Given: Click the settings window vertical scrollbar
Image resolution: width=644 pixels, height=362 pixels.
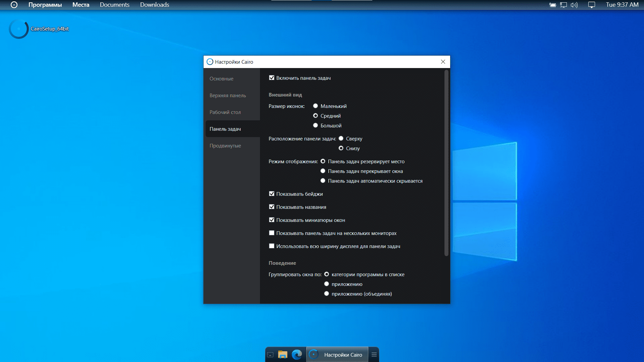Looking at the screenshot, I should click(446, 163).
